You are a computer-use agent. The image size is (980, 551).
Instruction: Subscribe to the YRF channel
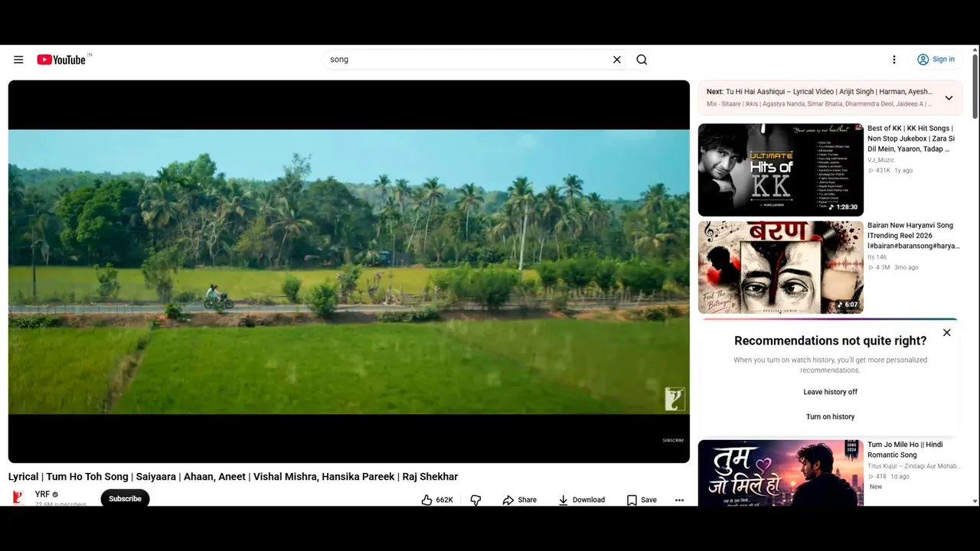[125, 498]
